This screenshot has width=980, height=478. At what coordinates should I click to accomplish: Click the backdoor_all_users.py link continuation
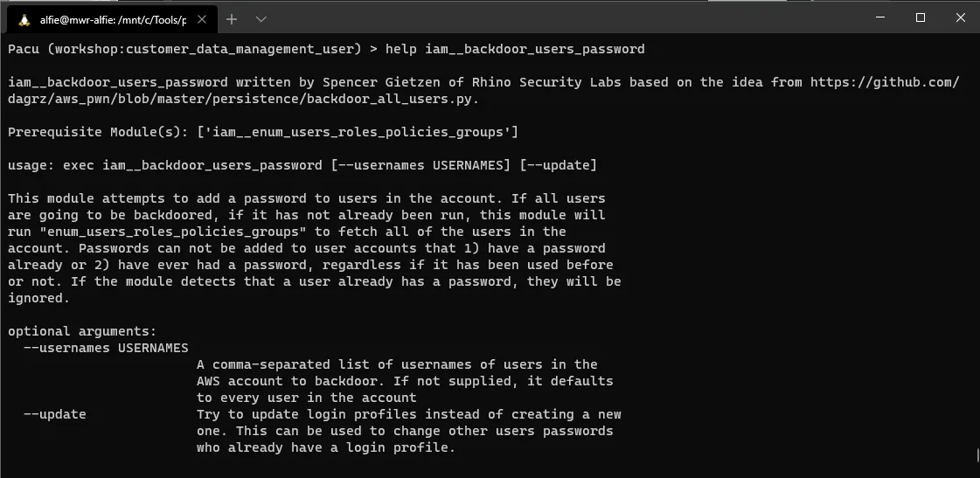pos(243,99)
